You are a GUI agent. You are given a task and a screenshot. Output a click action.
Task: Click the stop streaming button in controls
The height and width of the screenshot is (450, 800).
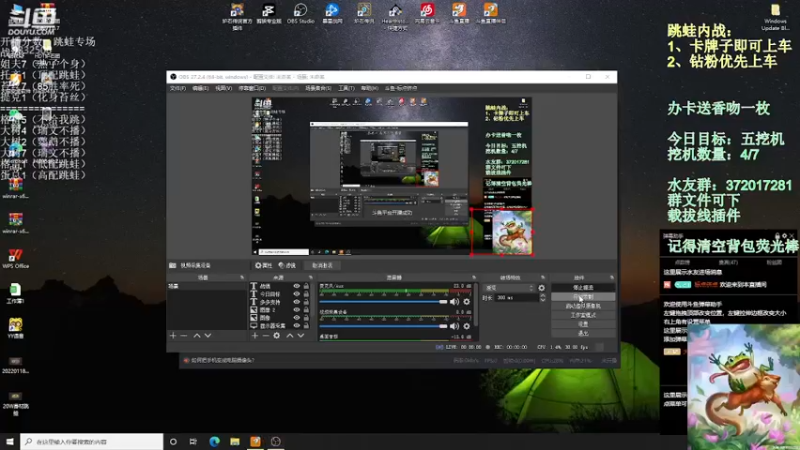pyautogui.click(x=583, y=288)
